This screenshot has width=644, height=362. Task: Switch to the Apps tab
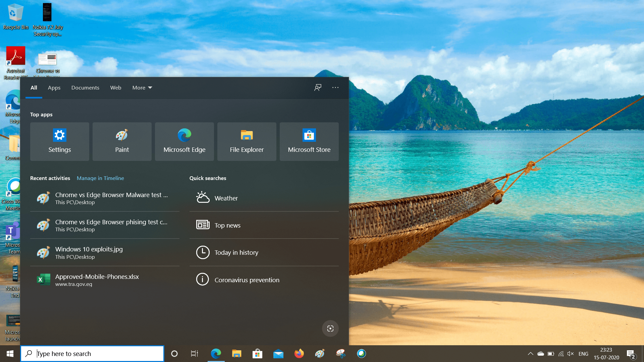coord(54,87)
